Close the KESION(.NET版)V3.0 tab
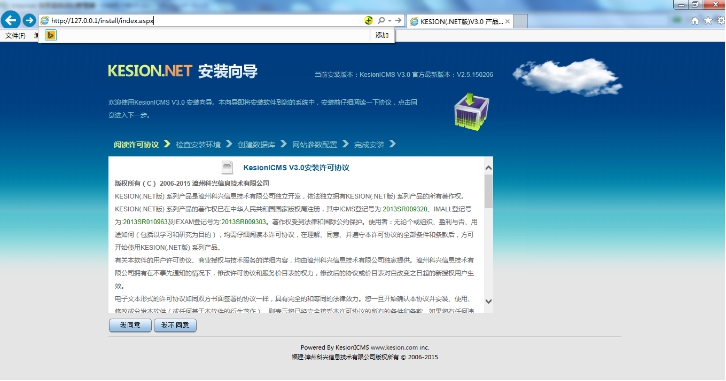 pyautogui.click(x=507, y=21)
